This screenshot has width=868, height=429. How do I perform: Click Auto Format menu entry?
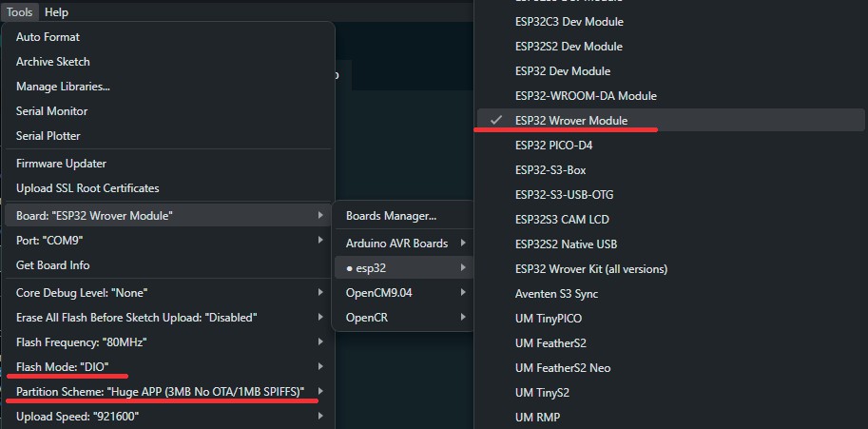(48, 37)
